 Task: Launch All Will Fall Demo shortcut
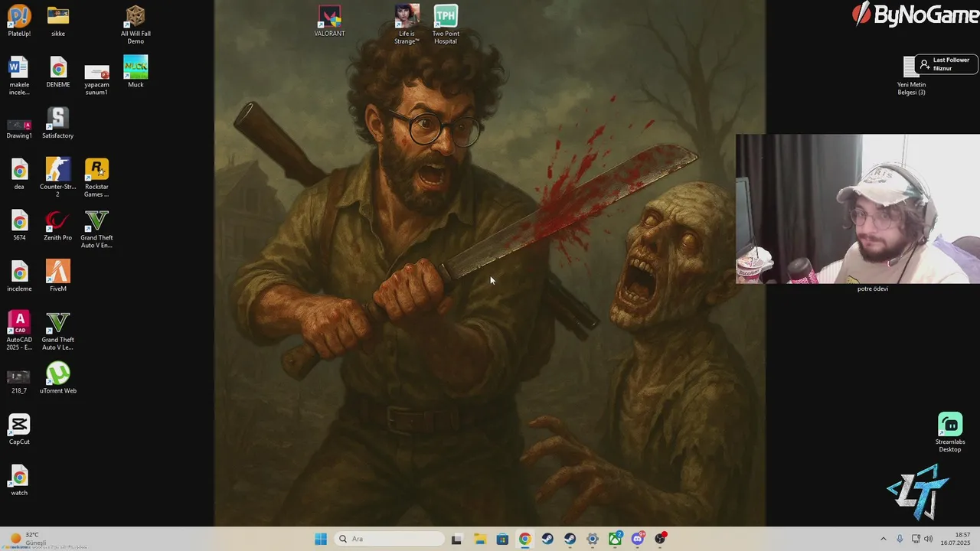click(136, 24)
